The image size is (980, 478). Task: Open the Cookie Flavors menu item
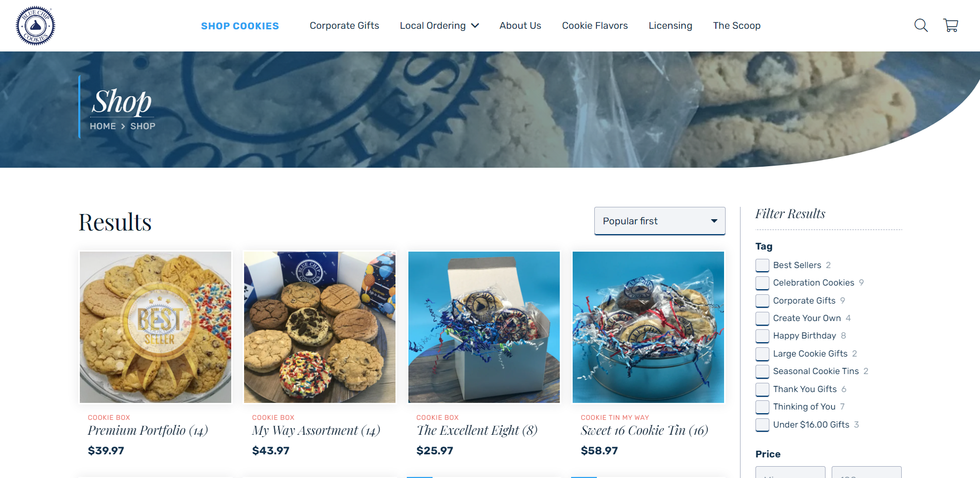(595, 26)
